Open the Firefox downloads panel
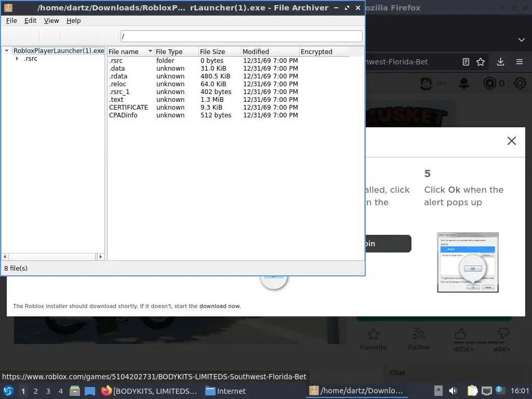Screen dimensions: 532x399 (500, 62)
